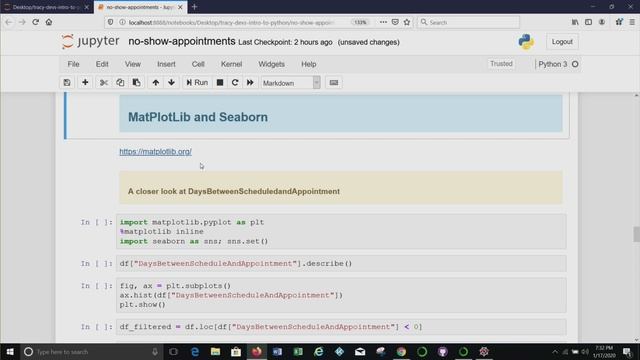Open the Mail app from taskbar
This screenshot has height=360, width=640.
pyautogui.click(x=360, y=351)
